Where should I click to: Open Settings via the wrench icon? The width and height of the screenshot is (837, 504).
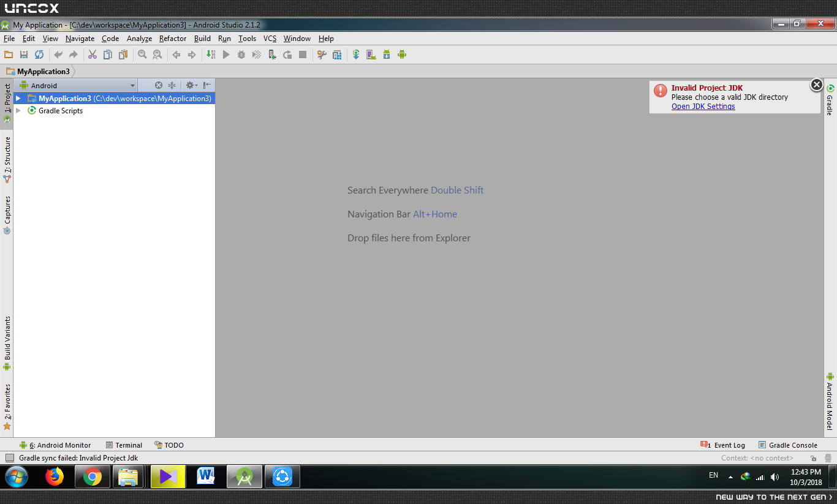322,55
